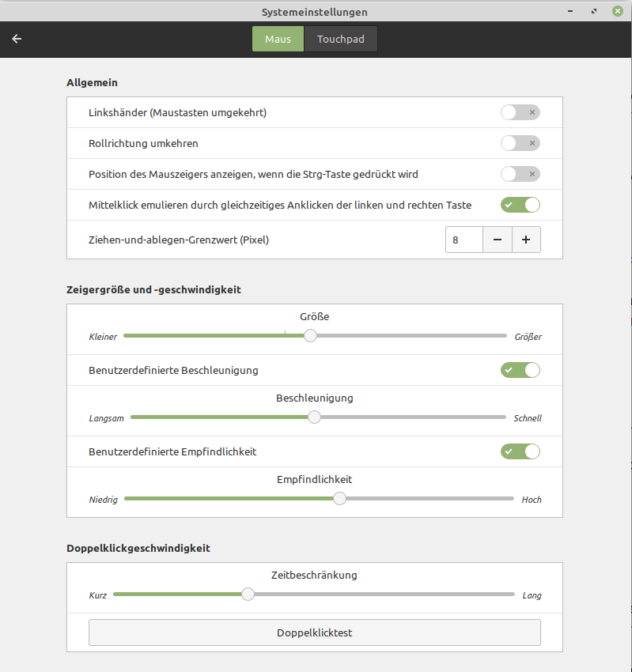Switch to the Touchpad tab
632x672 pixels.
340,39
